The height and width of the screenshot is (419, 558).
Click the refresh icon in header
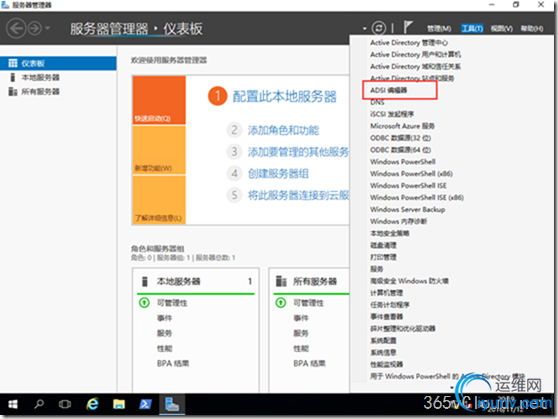[x=379, y=28]
